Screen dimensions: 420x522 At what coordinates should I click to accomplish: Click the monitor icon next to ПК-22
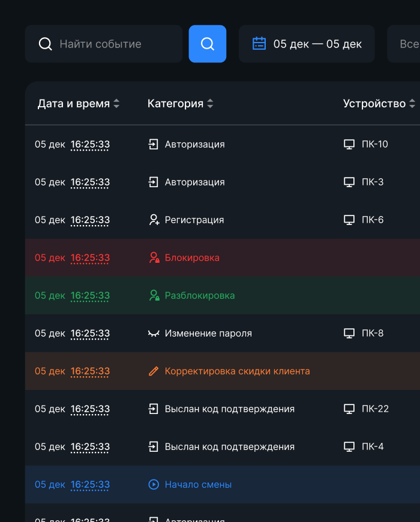click(x=349, y=409)
